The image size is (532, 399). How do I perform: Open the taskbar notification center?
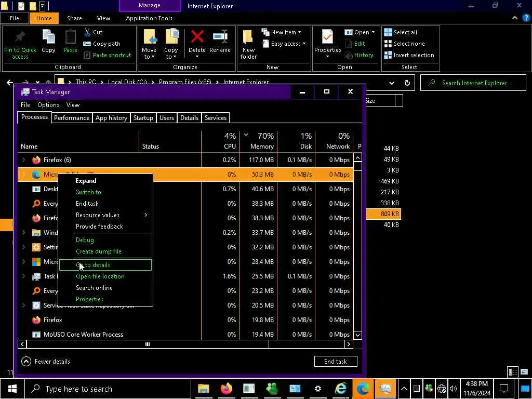(504, 389)
